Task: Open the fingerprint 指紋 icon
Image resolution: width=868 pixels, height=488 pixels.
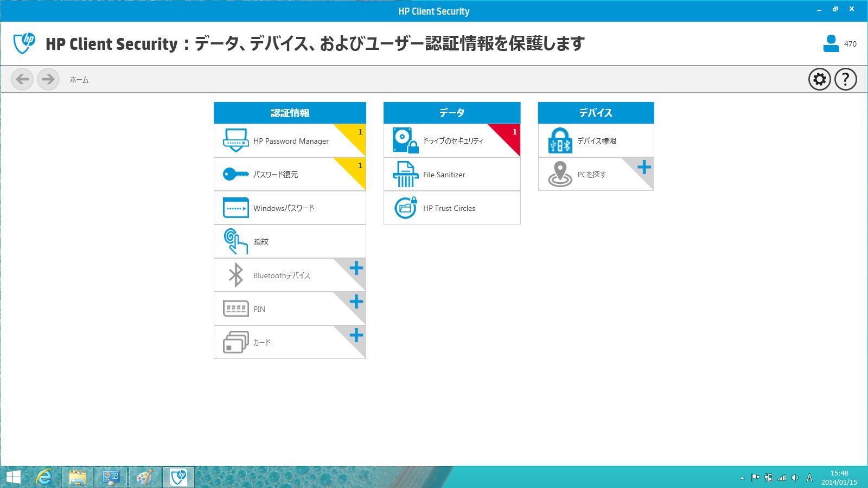Action: coord(235,241)
